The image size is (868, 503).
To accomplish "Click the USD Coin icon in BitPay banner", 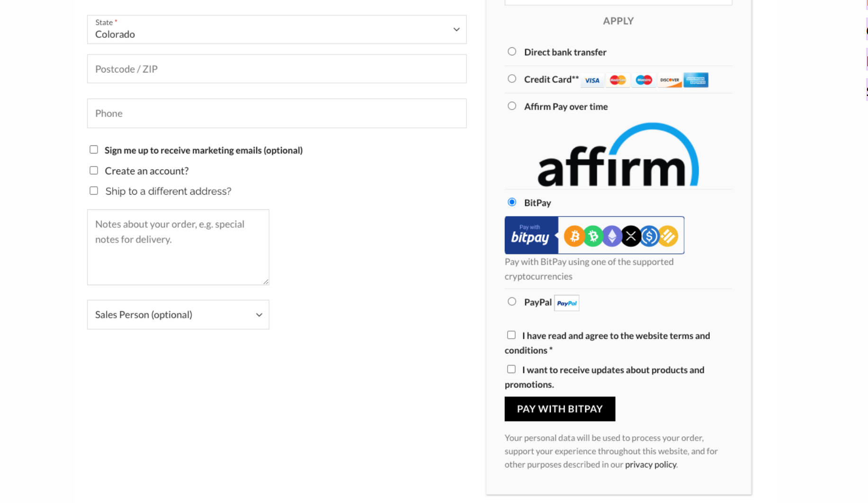I will pyautogui.click(x=649, y=235).
